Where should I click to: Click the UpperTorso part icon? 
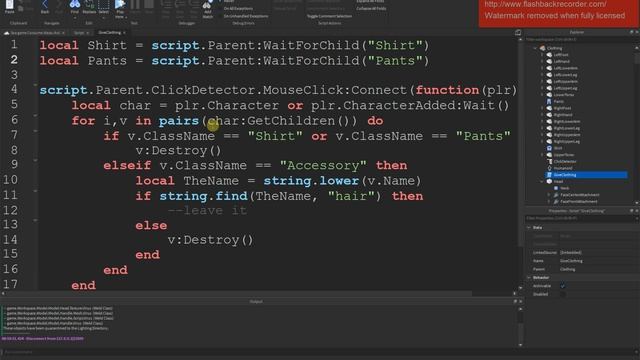549,155
